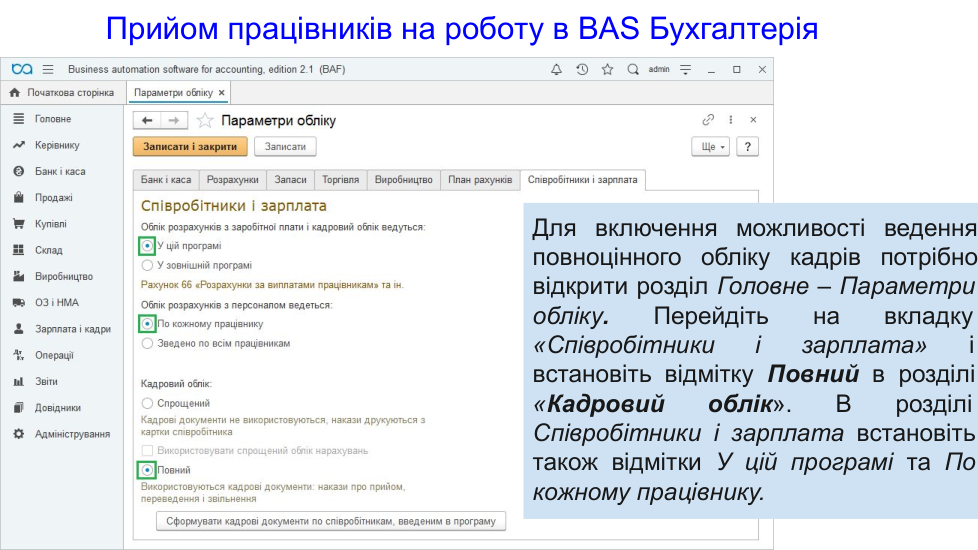
Task: Click the search magnifier icon
Action: click(632, 69)
